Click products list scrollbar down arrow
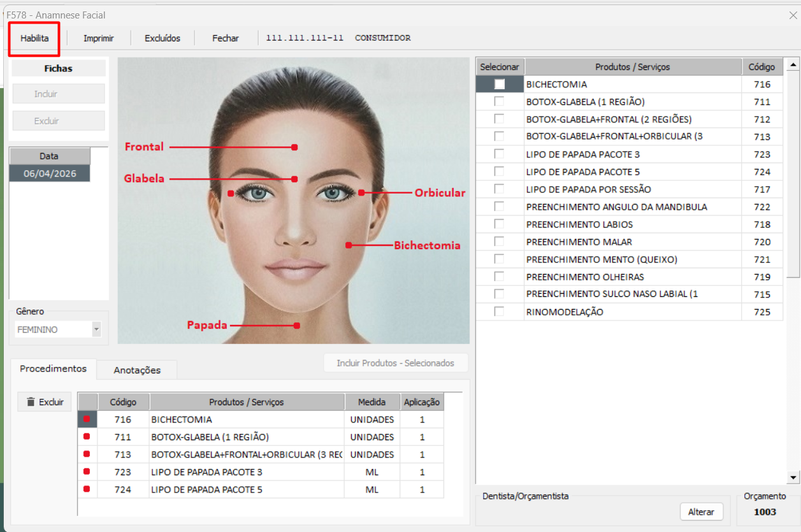This screenshot has height=532, width=801. tap(793, 477)
